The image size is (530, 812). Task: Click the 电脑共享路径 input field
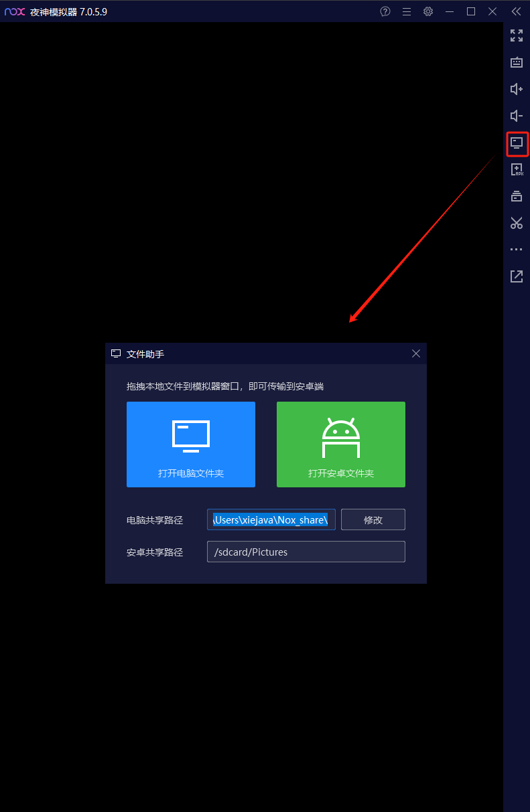click(x=271, y=519)
